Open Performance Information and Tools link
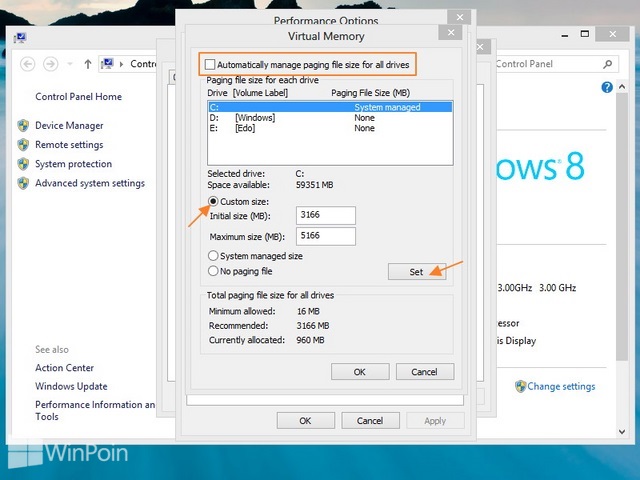This screenshot has width=640, height=480. [x=95, y=411]
